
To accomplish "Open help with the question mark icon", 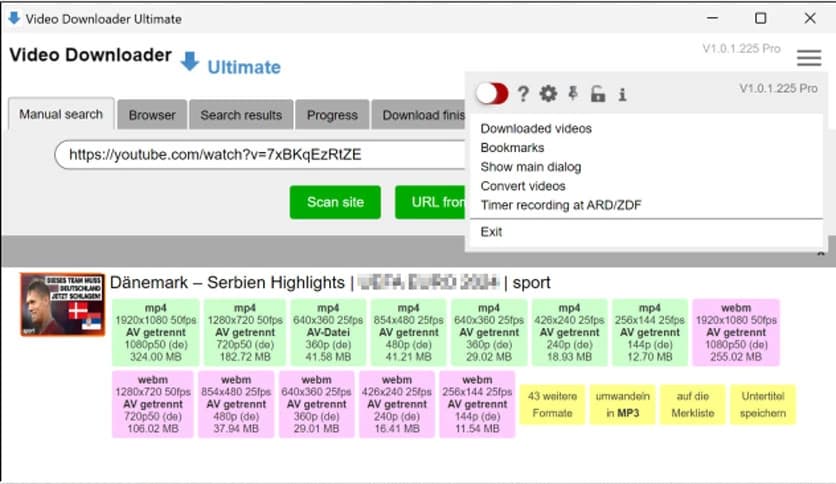I will coord(523,94).
